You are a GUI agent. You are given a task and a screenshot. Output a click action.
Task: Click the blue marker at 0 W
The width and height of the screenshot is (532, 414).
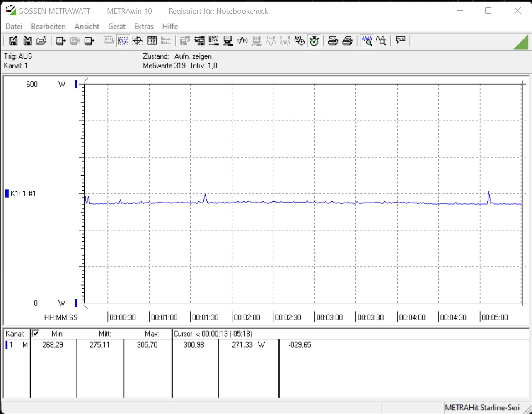click(x=76, y=303)
